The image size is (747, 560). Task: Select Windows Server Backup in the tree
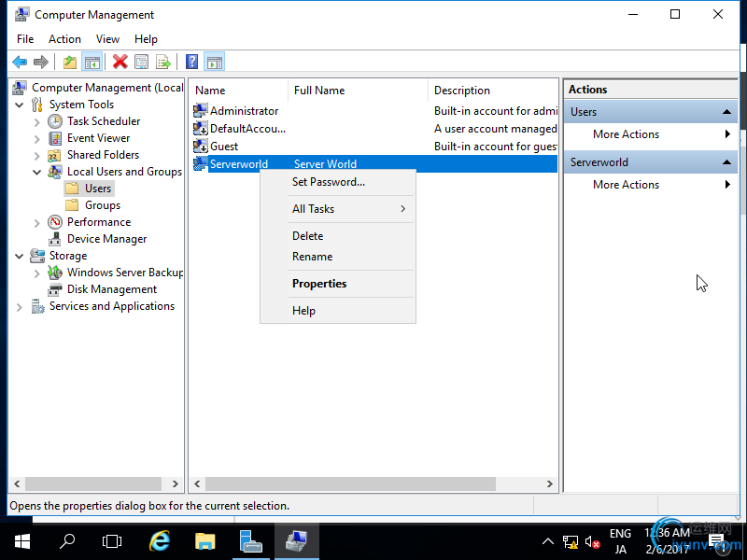[125, 273]
